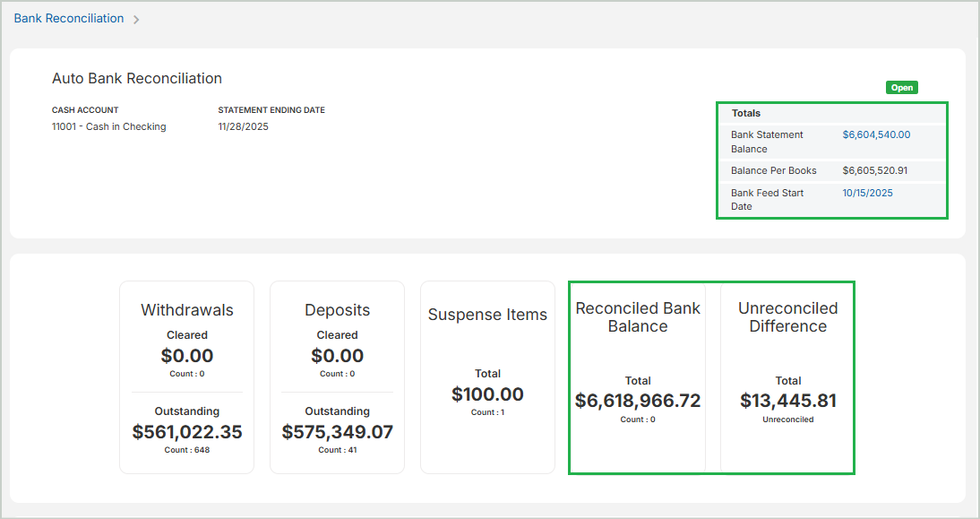
Task: Click the Totals panel header
Action: pyautogui.click(x=746, y=113)
